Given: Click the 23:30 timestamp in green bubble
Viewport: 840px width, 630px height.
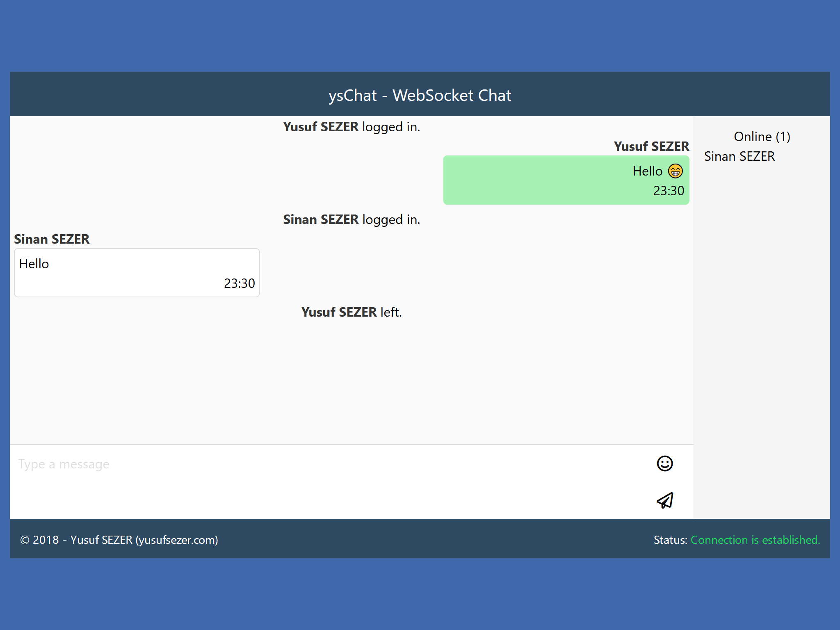Looking at the screenshot, I should 668,191.
